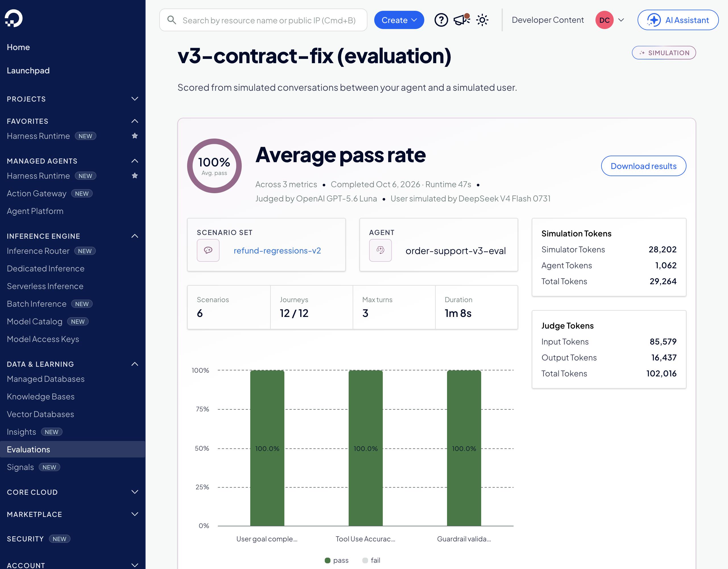This screenshot has height=569, width=728.
Task: Toggle pass legend in chart
Action: [336, 560]
